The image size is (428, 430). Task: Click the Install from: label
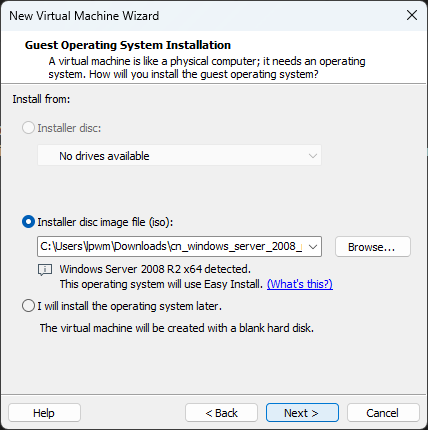41,99
